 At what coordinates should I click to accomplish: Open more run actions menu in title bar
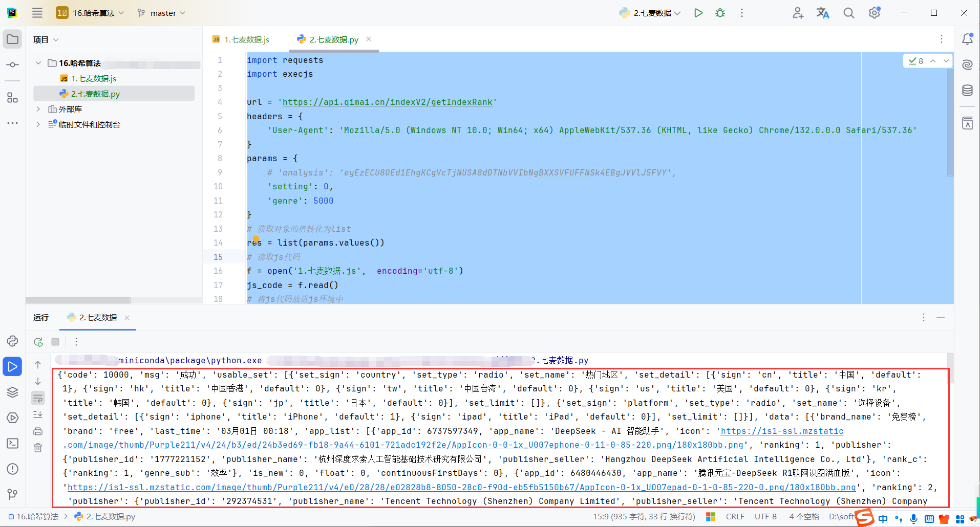pos(742,13)
